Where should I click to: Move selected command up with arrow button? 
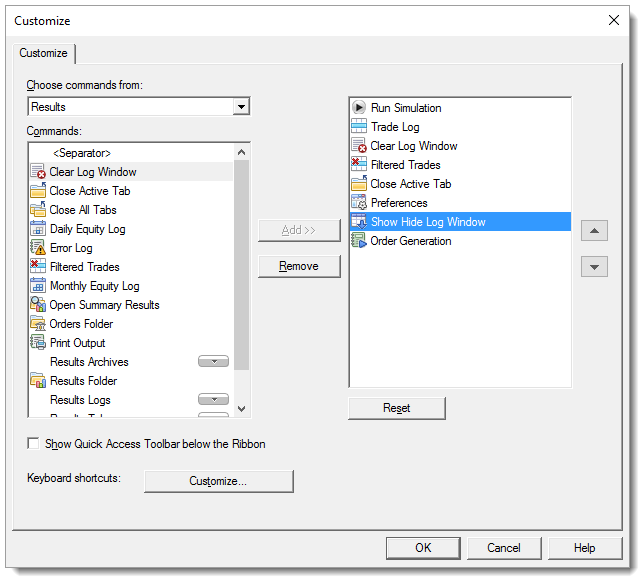pyautogui.click(x=594, y=232)
